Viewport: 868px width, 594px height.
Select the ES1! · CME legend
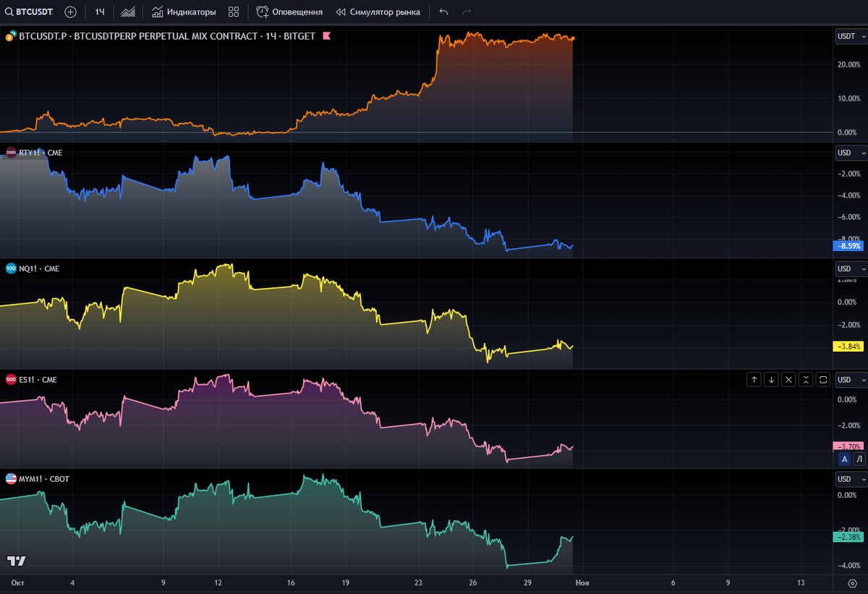click(38, 379)
